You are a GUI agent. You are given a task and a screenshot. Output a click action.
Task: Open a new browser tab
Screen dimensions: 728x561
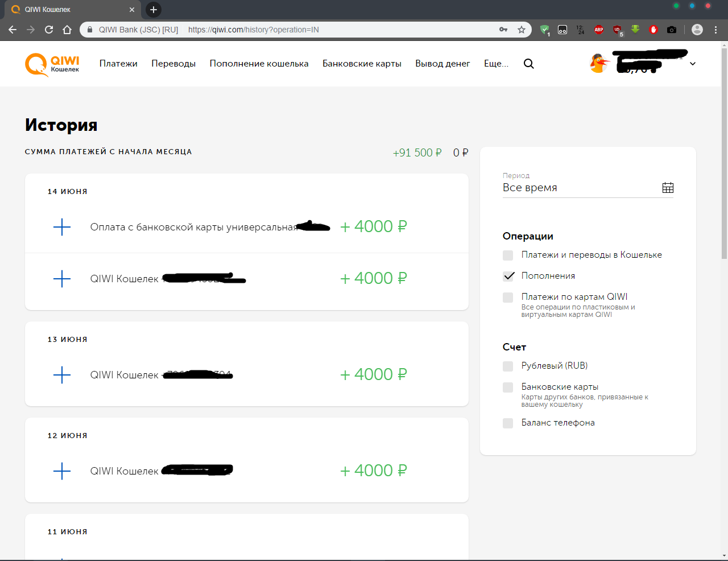[154, 10]
